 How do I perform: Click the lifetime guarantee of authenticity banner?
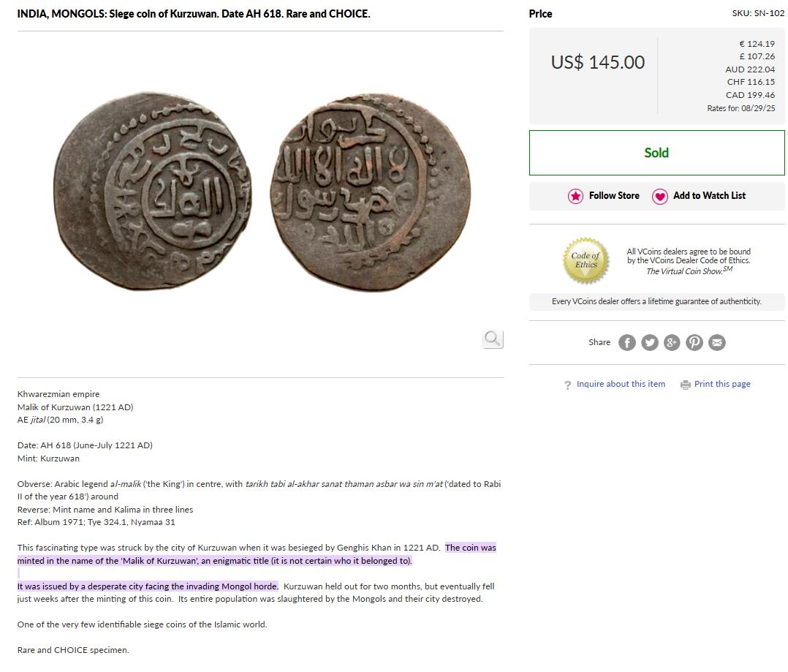(657, 301)
